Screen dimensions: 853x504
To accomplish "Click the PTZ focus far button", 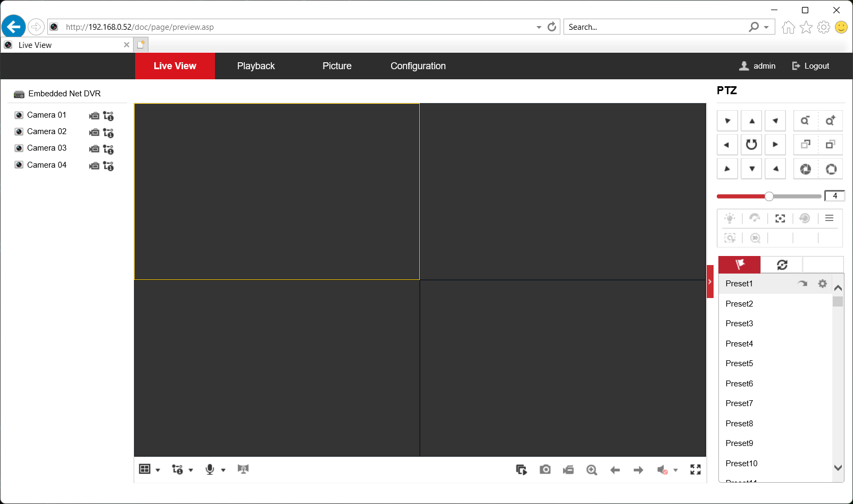I will [830, 145].
